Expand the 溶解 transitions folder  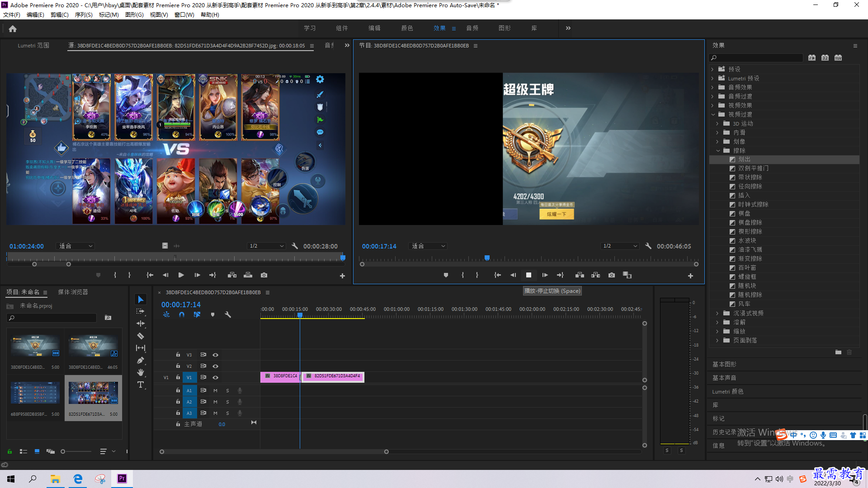[x=717, y=322]
